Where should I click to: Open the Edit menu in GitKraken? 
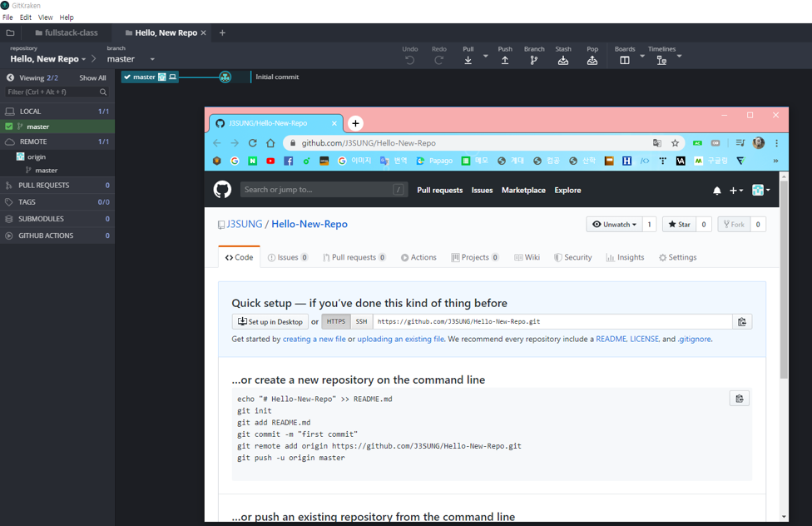coord(25,17)
